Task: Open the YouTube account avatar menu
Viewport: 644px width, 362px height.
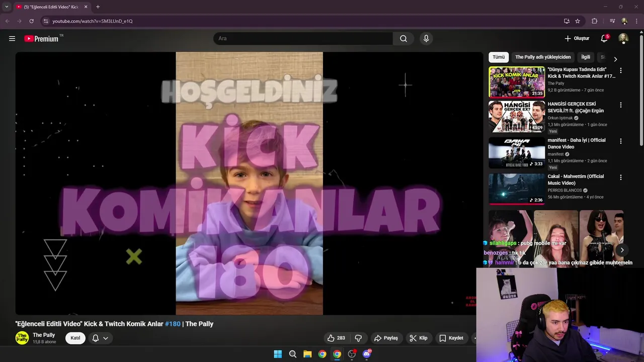Action: [623, 38]
